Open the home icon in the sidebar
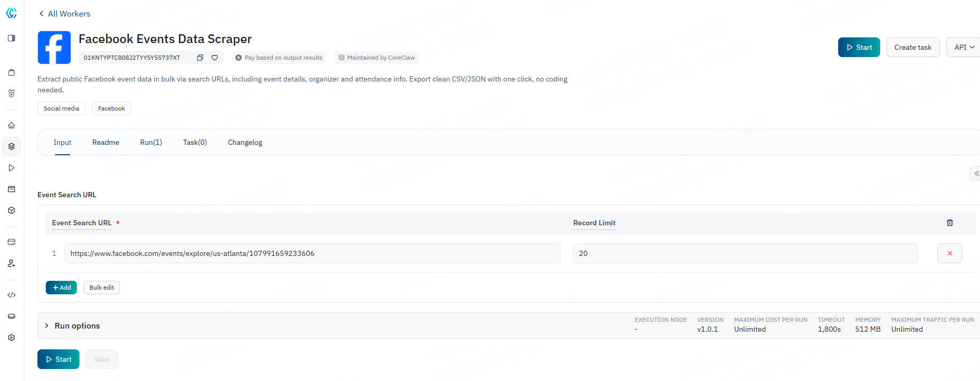 click(x=11, y=125)
